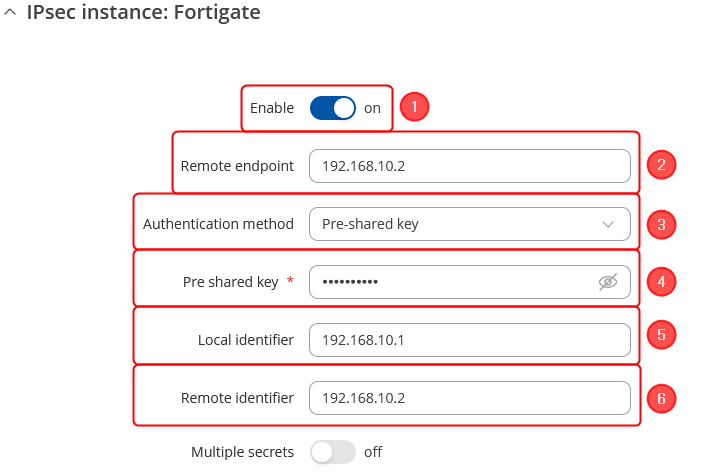
Task: Click red step marker number 1
Action: (x=414, y=106)
